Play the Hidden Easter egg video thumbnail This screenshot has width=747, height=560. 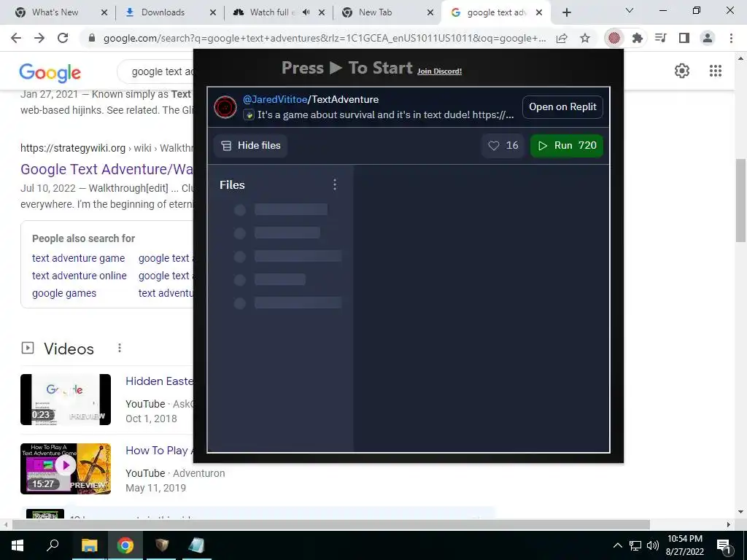(x=66, y=400)
